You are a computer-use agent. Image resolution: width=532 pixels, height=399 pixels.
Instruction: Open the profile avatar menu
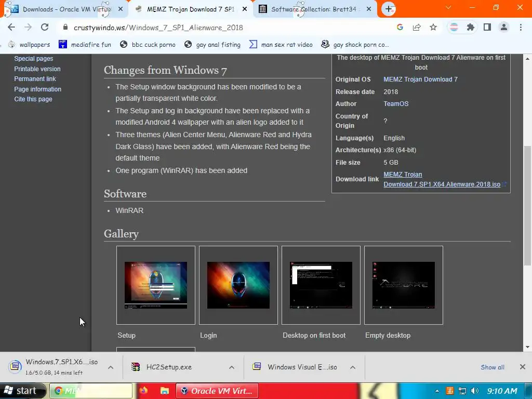[x=504, y=27]
